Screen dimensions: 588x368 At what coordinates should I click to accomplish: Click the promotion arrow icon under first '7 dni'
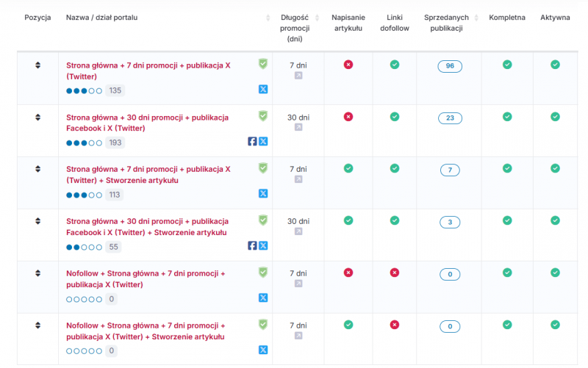click(x=298, y=76)
